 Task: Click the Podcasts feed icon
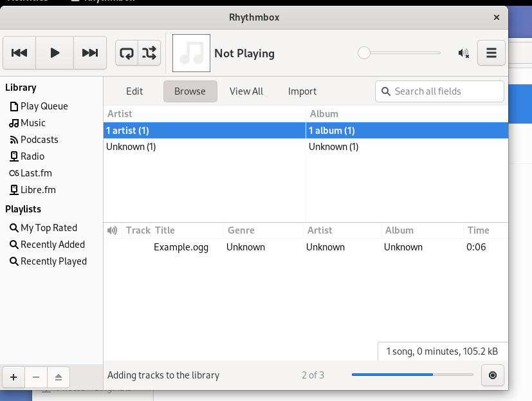(x=14, y=140)
